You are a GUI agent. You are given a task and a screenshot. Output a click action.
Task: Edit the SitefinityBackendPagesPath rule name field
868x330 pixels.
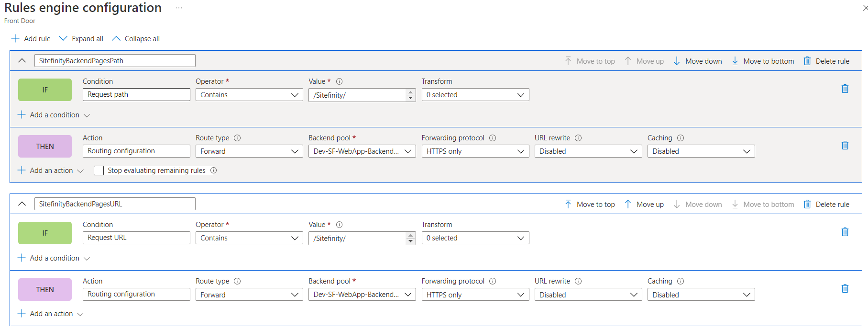[115, 61]
